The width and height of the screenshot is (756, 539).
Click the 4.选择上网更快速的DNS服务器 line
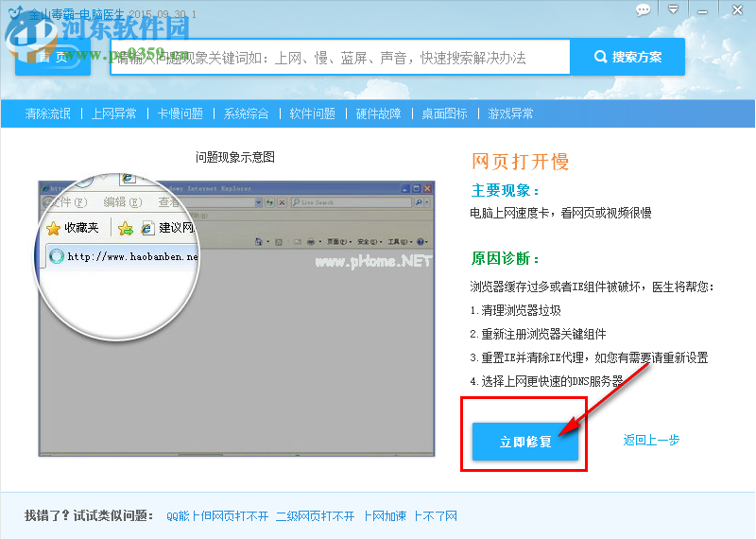[546, 381]
